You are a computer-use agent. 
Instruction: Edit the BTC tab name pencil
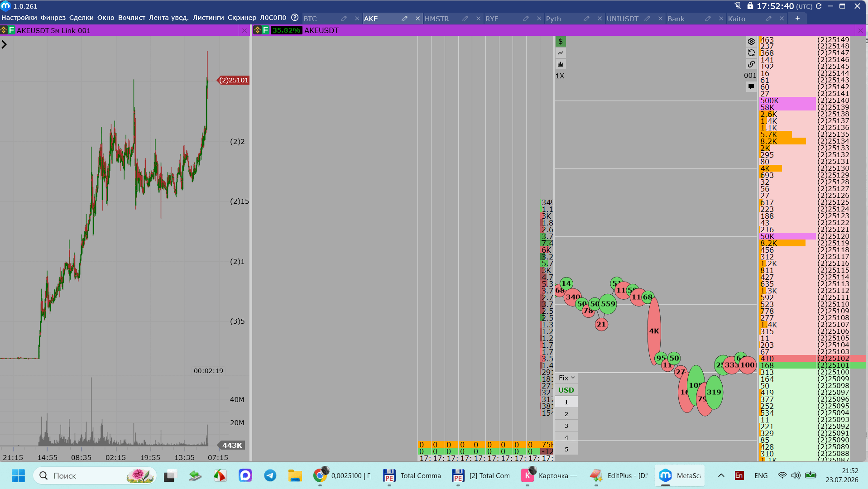344,19
